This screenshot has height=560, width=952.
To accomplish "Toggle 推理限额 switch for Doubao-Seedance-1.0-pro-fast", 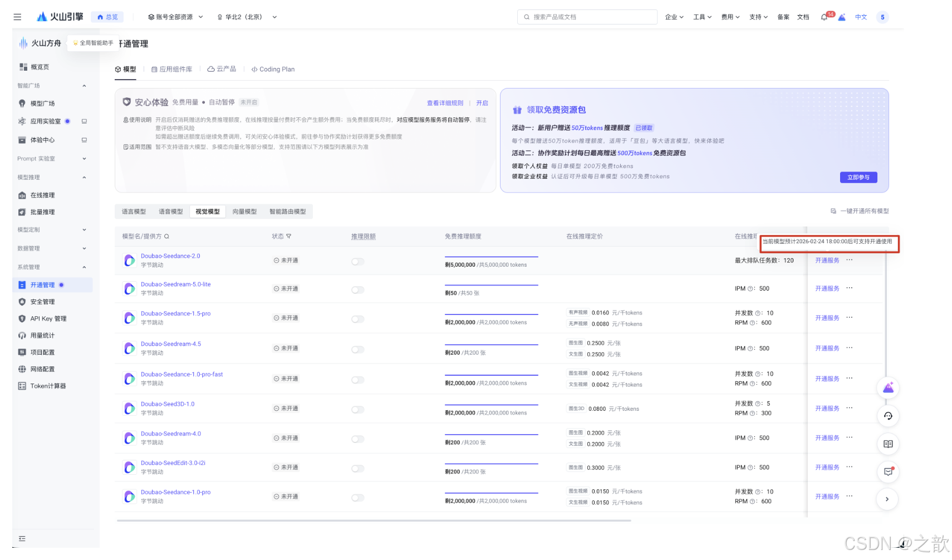I will (358, 380).
